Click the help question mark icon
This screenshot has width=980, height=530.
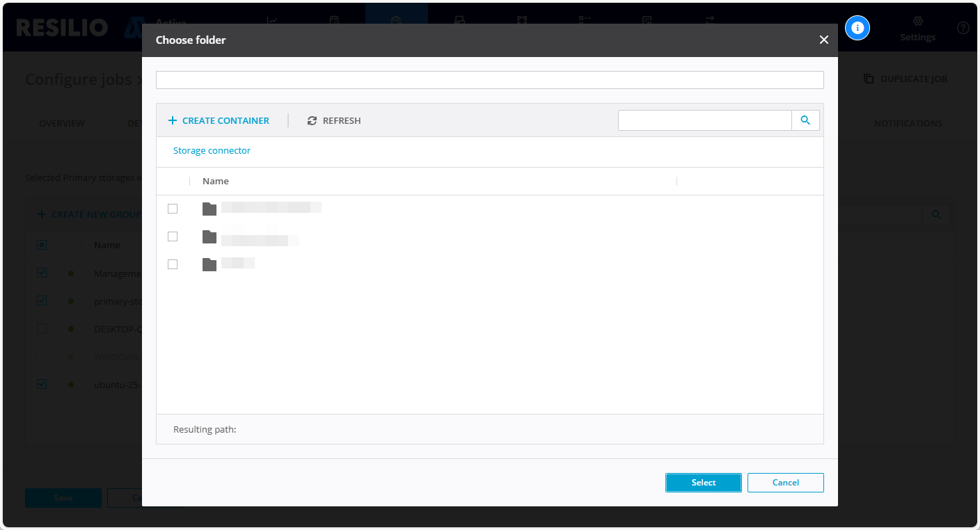[x=963, y=28]
